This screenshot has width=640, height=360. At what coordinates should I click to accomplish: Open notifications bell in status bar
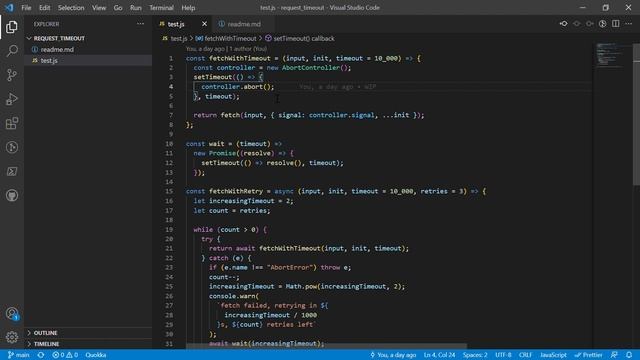pos(629,355)
